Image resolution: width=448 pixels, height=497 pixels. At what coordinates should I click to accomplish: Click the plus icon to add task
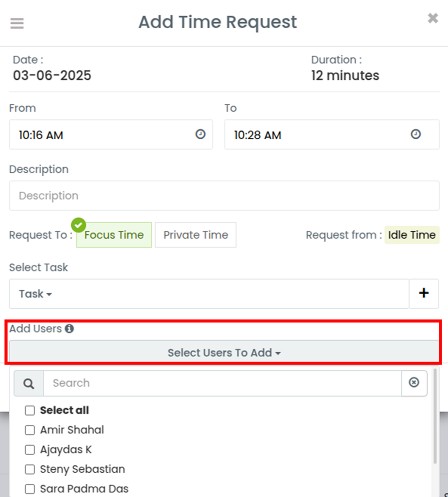pos(424,294)
